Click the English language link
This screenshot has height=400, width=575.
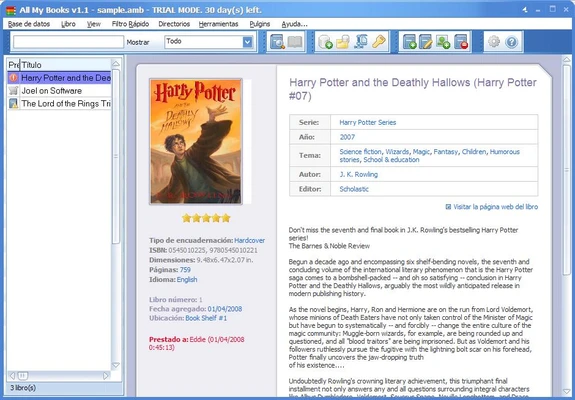[x=187, y=280]
